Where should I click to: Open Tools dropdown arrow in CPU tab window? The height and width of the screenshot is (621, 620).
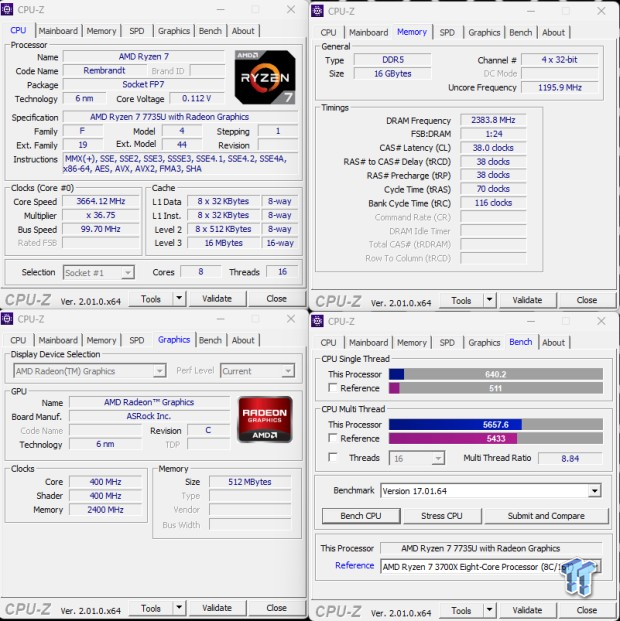[179, 298]
